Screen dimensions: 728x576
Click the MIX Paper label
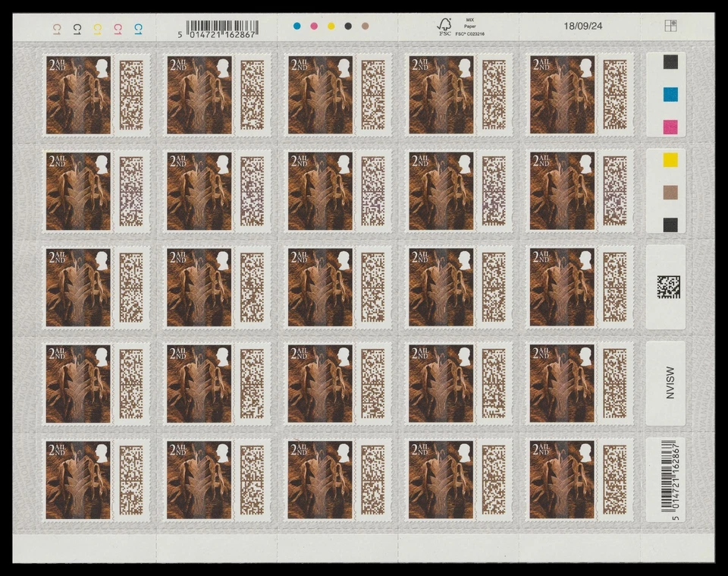pos(470,24)
